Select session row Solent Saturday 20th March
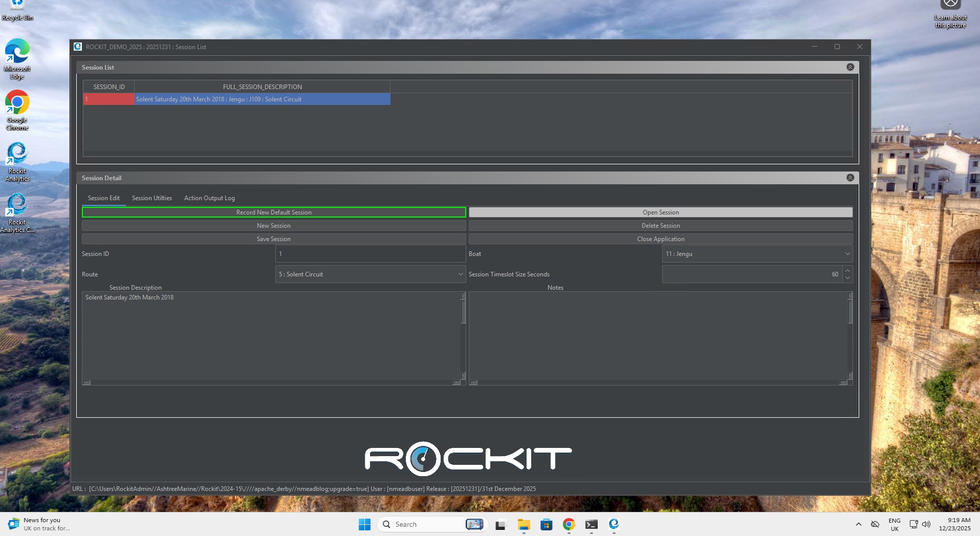 tap(262, 99)
